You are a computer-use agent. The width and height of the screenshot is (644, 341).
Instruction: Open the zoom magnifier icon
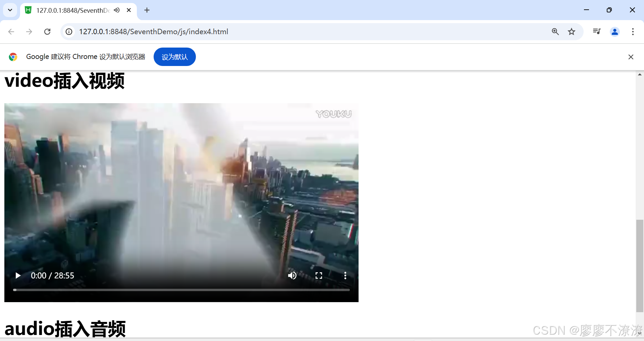click(555, 31)
